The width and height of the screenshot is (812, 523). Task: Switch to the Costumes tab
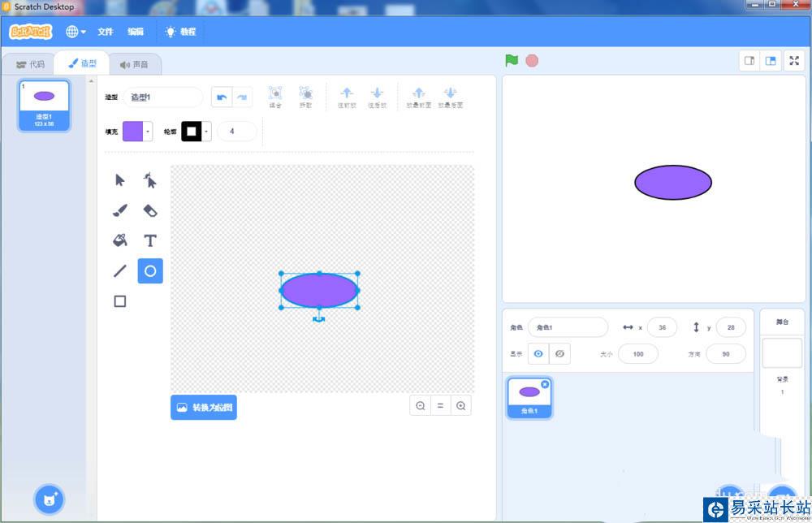(82, 63)
